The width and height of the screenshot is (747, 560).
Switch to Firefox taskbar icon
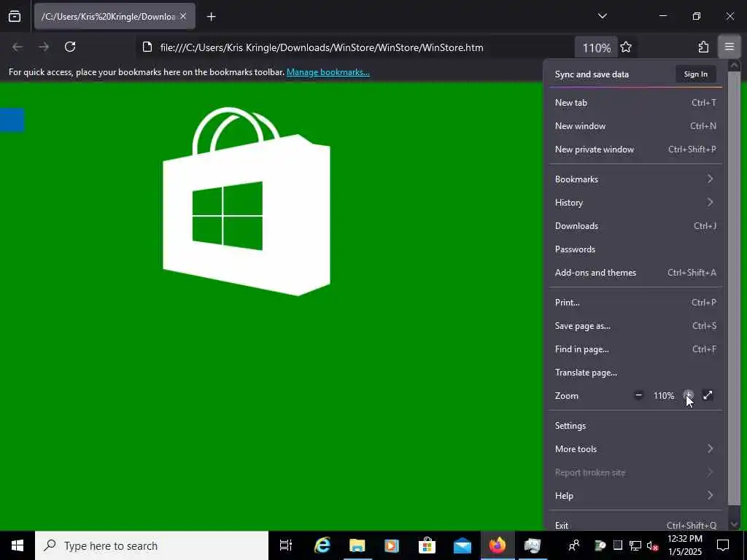(x=498, y=545)
